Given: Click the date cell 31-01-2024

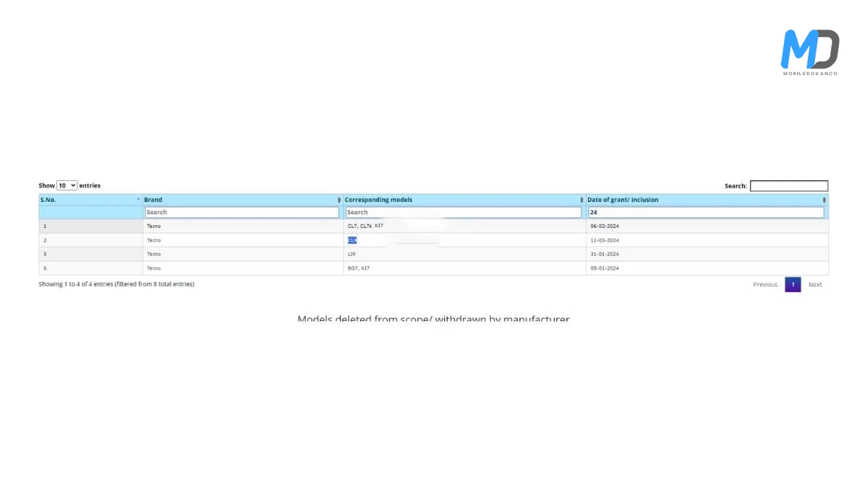Looking at the screenshot, I should [x=604, y=254].
